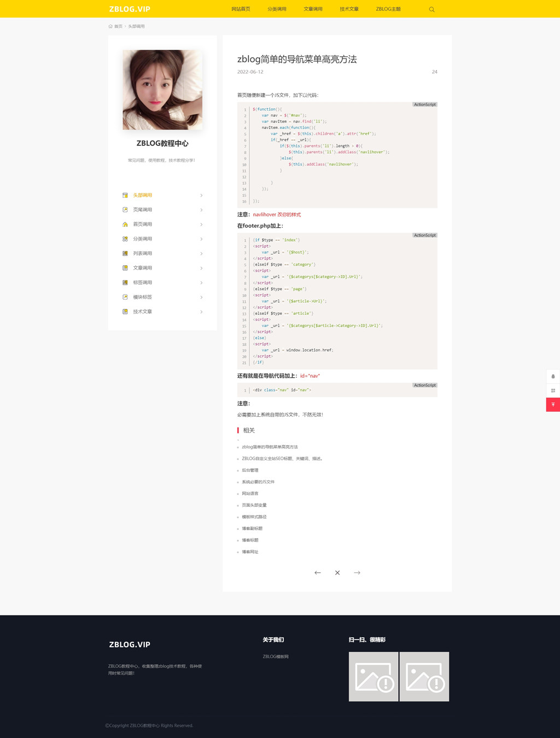Screen dimensions: 560x738
Task: Expand the 头部调用 chevron arrow
Action: coord(201,195)
